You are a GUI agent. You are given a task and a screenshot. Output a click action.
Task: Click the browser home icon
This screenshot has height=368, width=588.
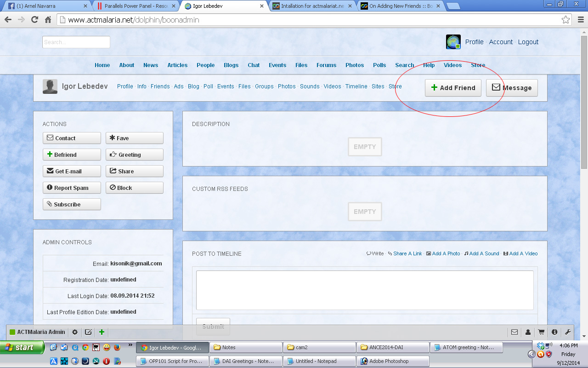[48, 20]
